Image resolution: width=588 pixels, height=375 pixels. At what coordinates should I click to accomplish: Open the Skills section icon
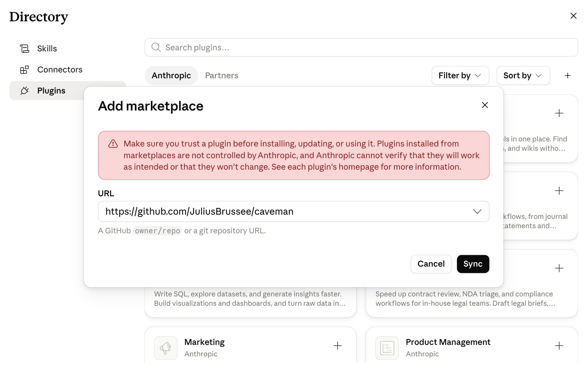(24, 48)
